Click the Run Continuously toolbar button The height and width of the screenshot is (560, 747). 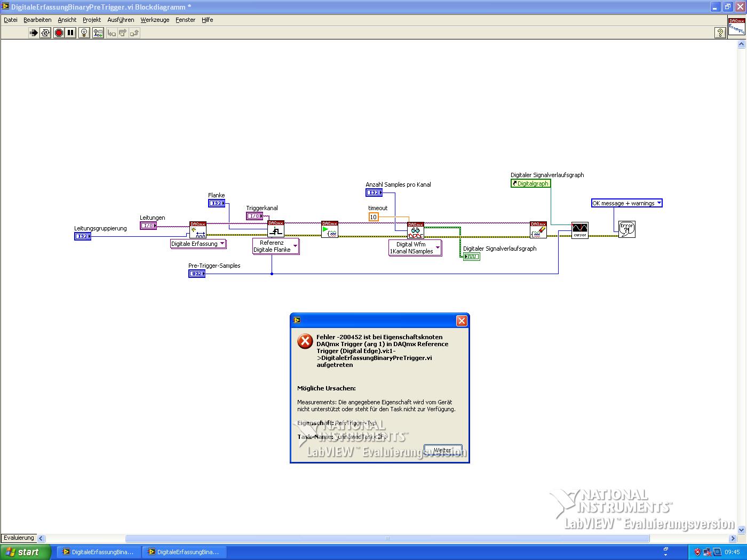tap(45, 33)
